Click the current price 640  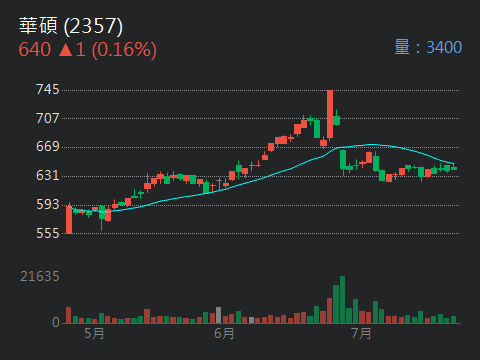[x=35, y=50]
